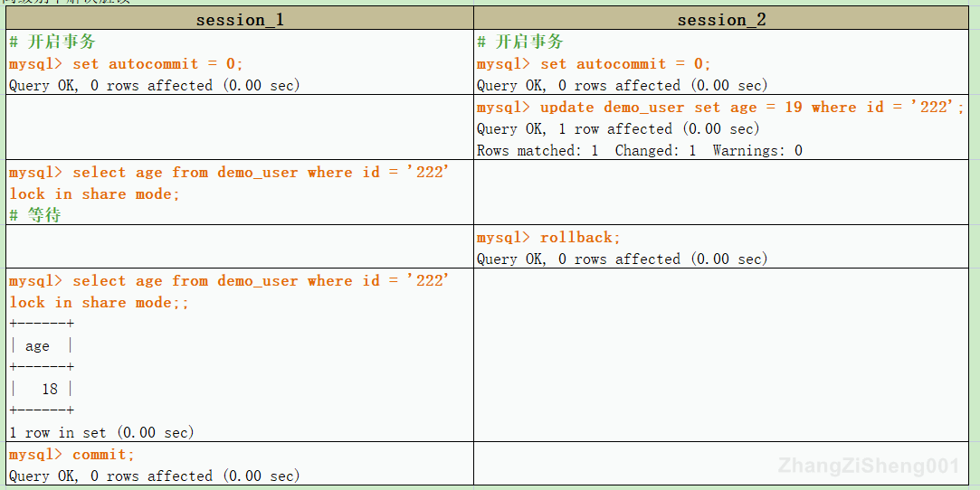Click the 'update demo_user set age = 19' statement

point(720,108)
